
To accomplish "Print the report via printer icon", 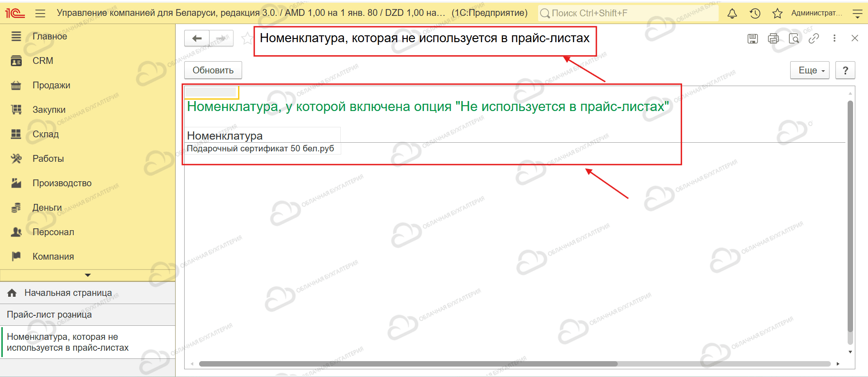I will (773, 39).
